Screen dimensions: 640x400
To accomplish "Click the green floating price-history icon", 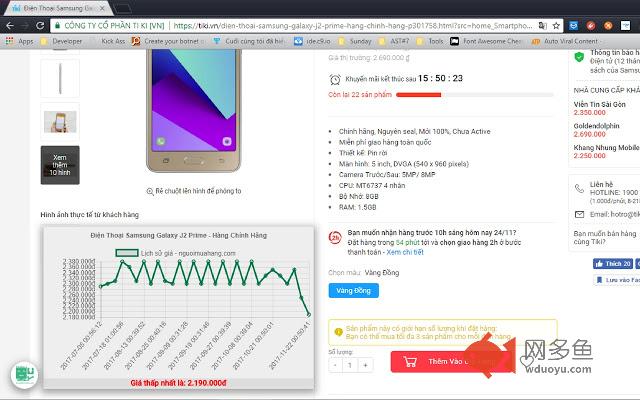I will [22, 377].
